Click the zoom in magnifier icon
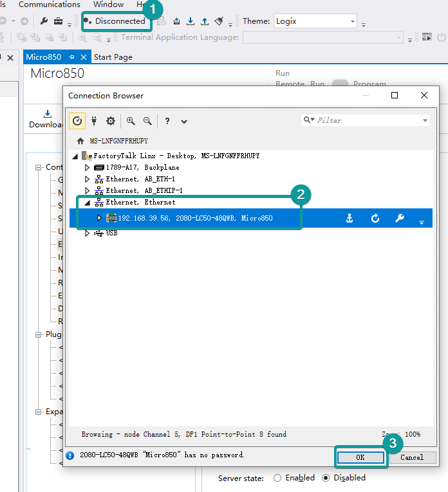Image resolution: width=448 pixels, height=492 pixels. coord(131,121)
